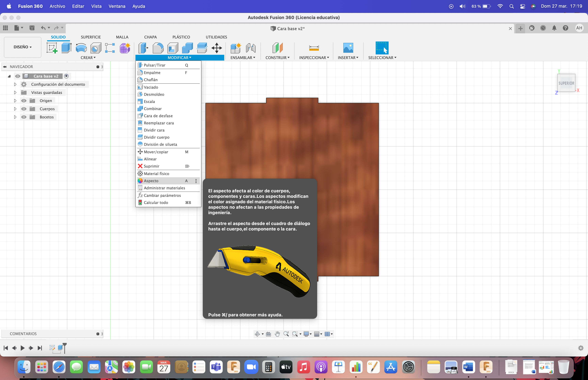The height and width of the screenshot is (380, 588).
Task: Open the job status clock icon
Action: [x=543, y=28]
